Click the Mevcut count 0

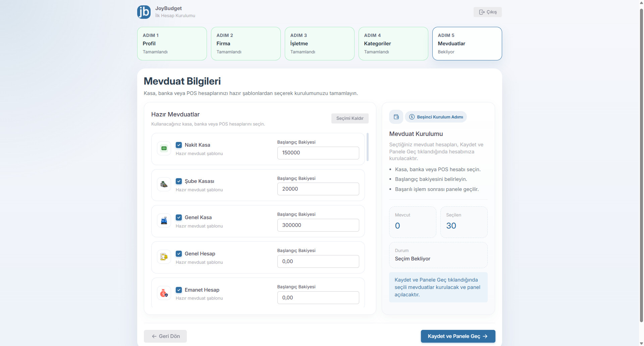click(x=397, y=226)
